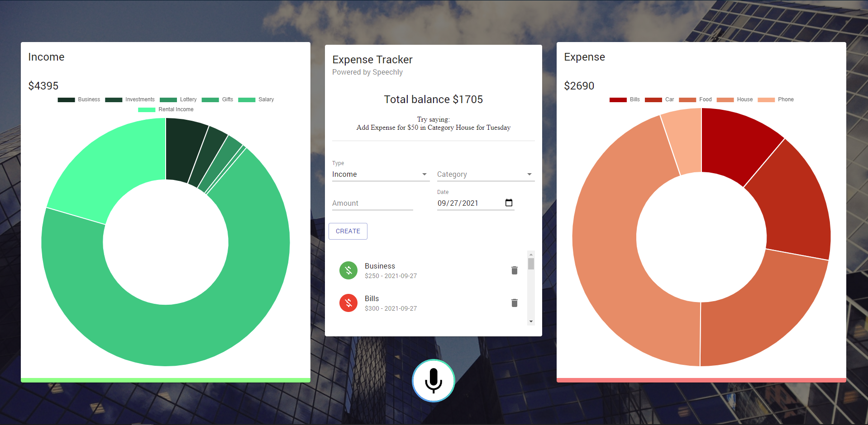Toggle Rental Income legend item

tap(166, 109)
